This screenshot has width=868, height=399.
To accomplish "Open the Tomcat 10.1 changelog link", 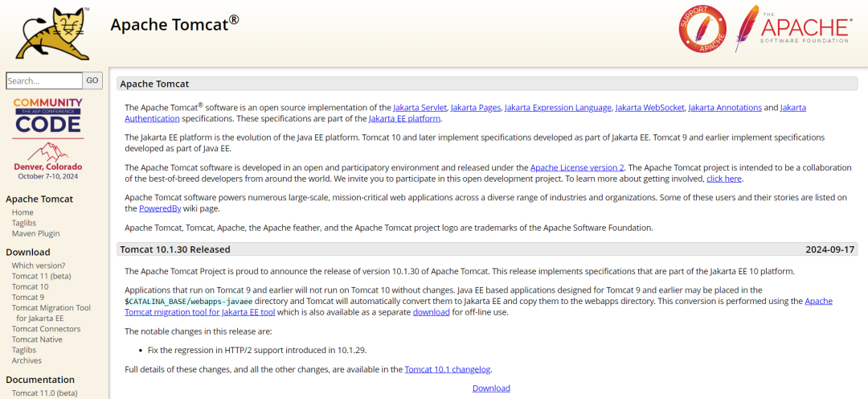I will [448, 369].
